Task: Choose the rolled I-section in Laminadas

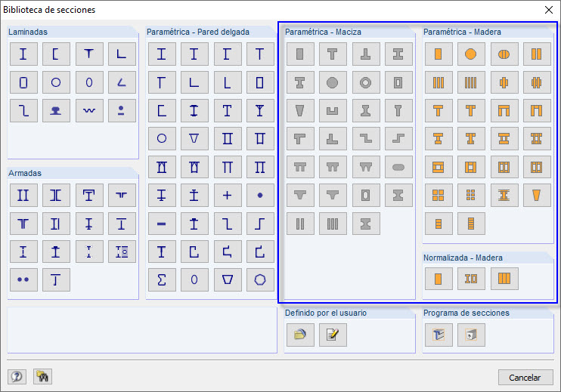Action: click(x=23, y=54)
